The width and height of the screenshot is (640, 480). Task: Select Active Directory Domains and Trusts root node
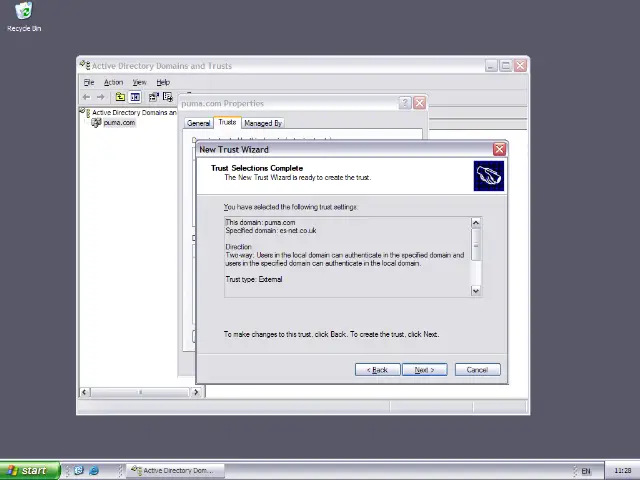point(134,112)
